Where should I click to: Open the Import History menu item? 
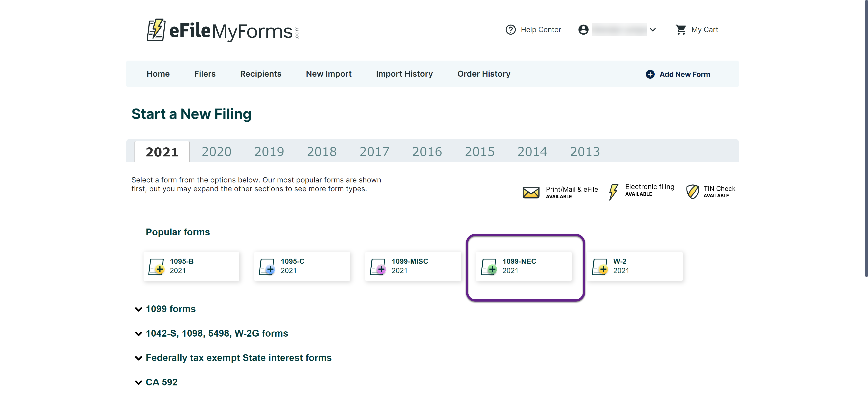(404, 74)
